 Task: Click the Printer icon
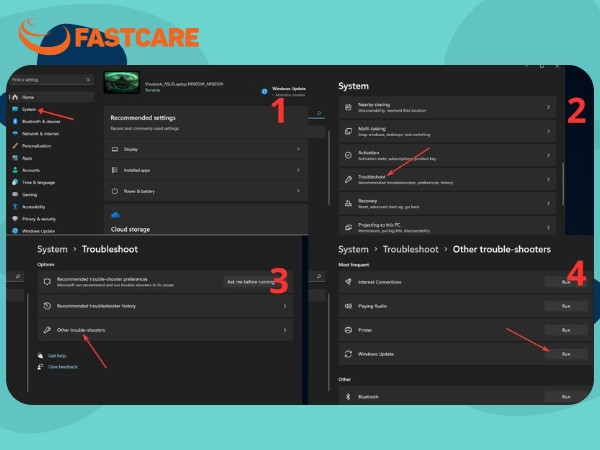point(348,330)
